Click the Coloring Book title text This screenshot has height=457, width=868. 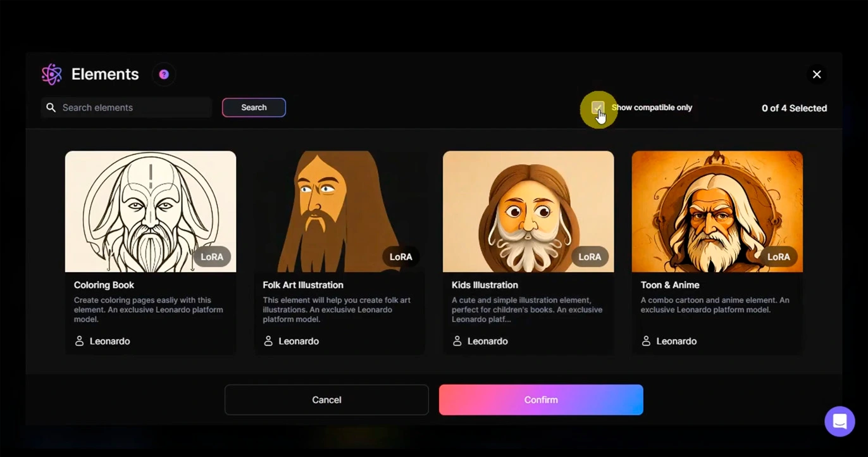pos(104,285)
